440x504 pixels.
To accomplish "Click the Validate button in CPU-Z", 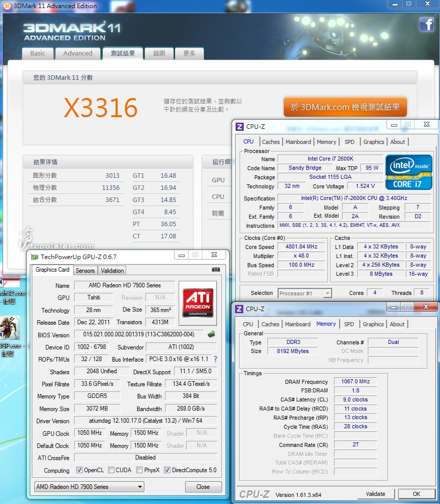I will [375, 494].
